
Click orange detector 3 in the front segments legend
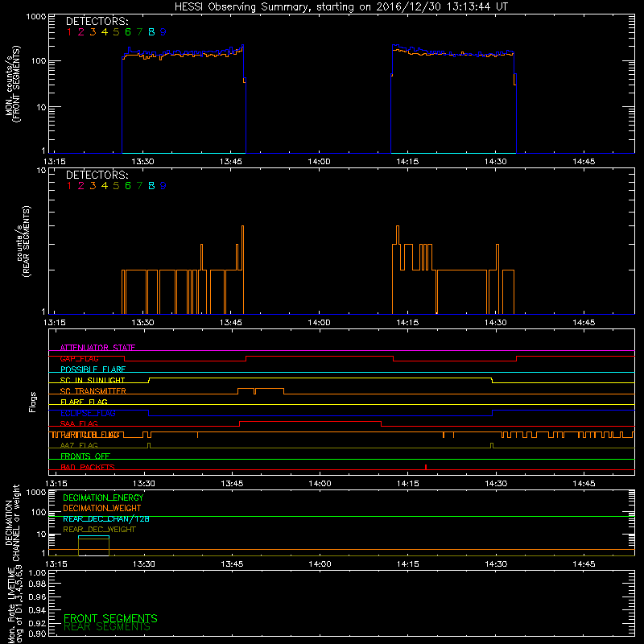pyautogui.click(x=93, y=32)
